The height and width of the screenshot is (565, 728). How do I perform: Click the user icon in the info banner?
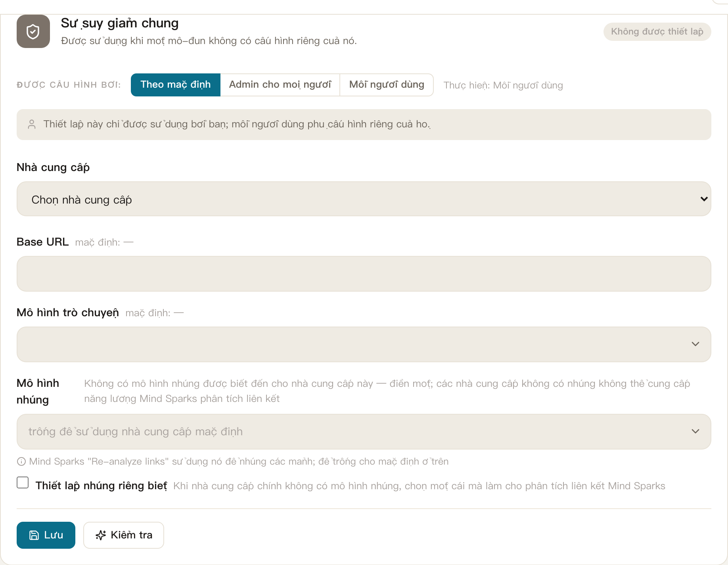pyautogui.click(x=32, y=124)
